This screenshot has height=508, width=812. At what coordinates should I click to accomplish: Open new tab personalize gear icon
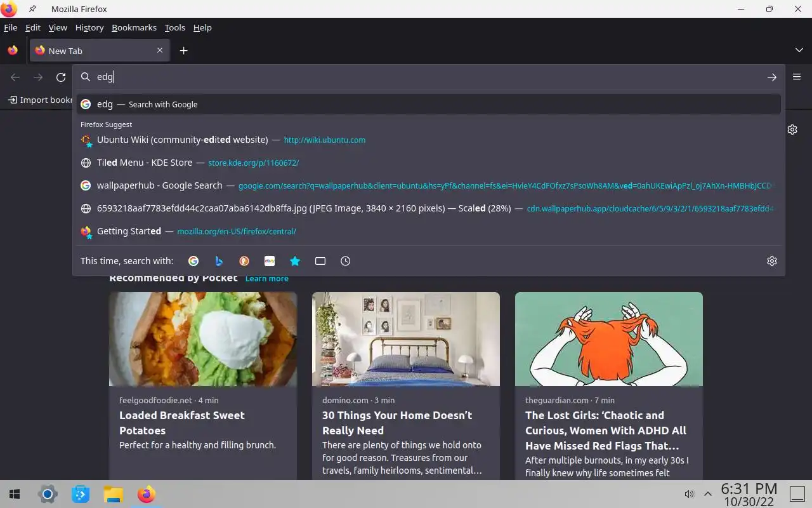pyautogui.click(x=792, y=130)
